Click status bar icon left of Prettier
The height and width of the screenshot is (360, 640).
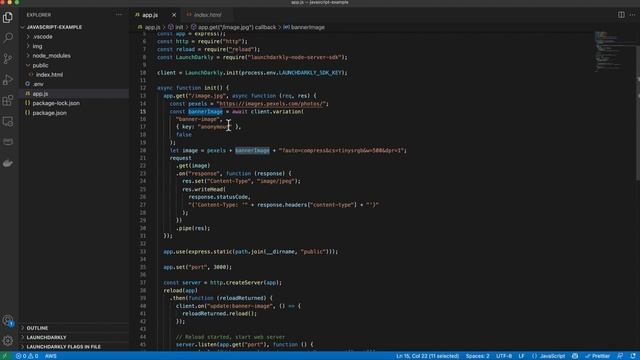click(575, 356)
